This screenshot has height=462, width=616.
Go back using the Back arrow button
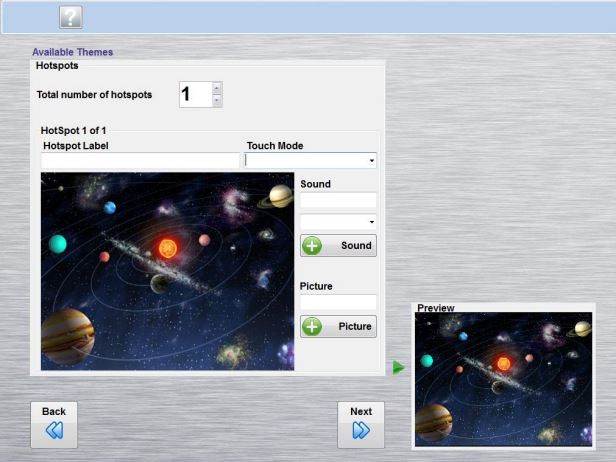pyautogui.click(x=54, y=424)
